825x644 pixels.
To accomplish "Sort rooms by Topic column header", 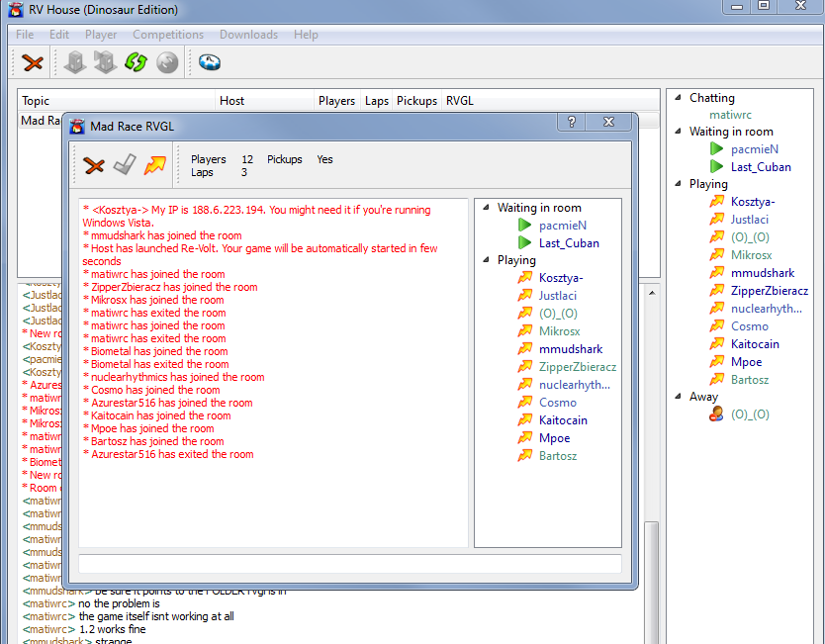I will point(117,101).
